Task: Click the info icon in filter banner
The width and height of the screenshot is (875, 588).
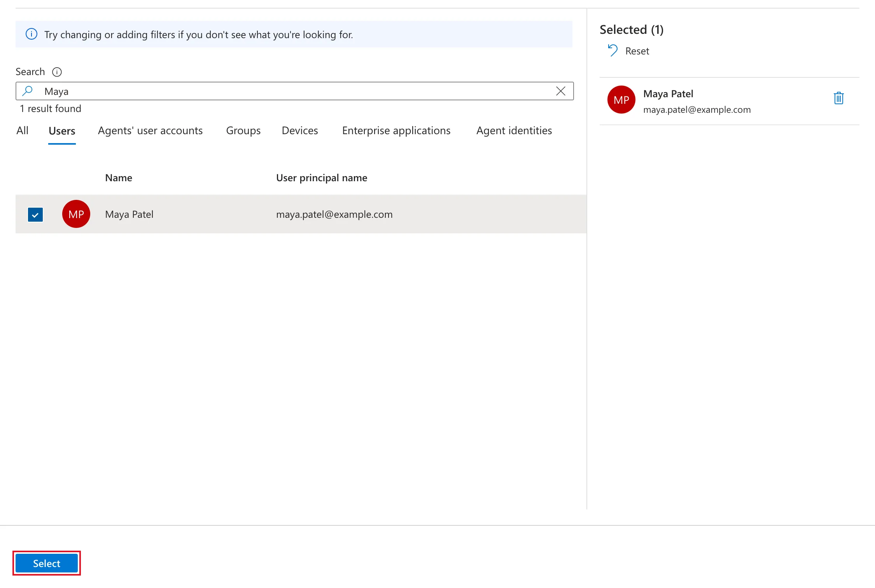Action: (x=31, y=34)
